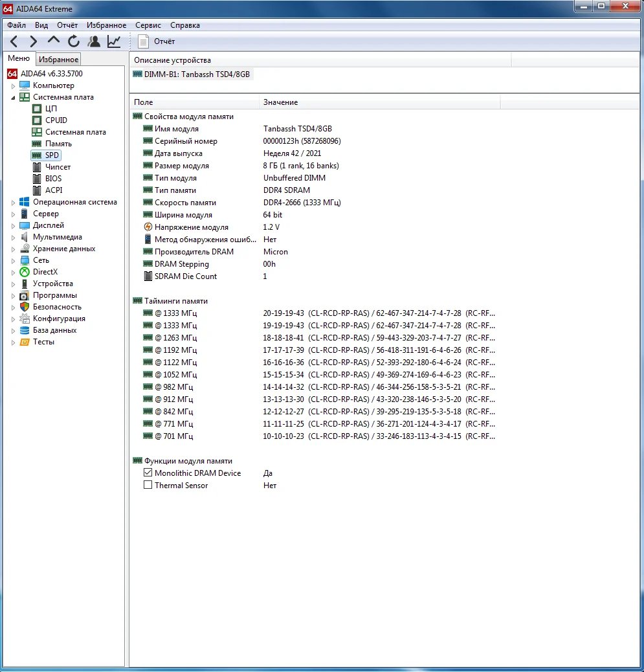Select the ЦП item icon in the tree
644x672 pixels.
point(38,109)
